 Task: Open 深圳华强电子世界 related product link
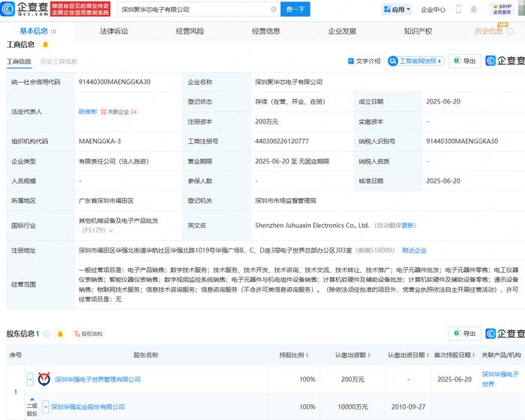500,379
